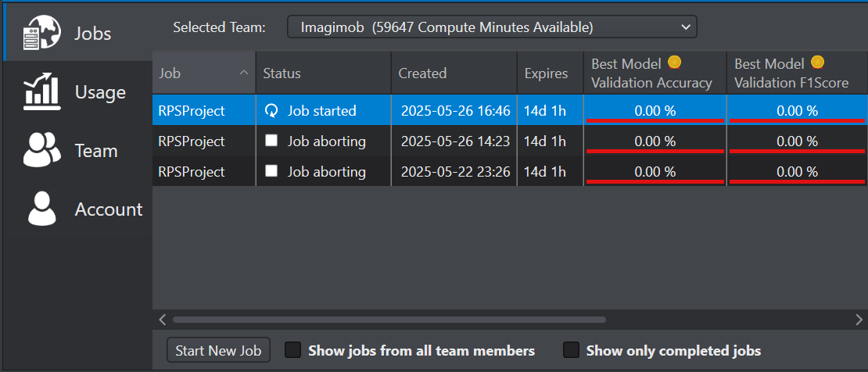The image size is (868, 372).
Task: Enable Show jobs from all team members
Action: click(x=292, y=350)
